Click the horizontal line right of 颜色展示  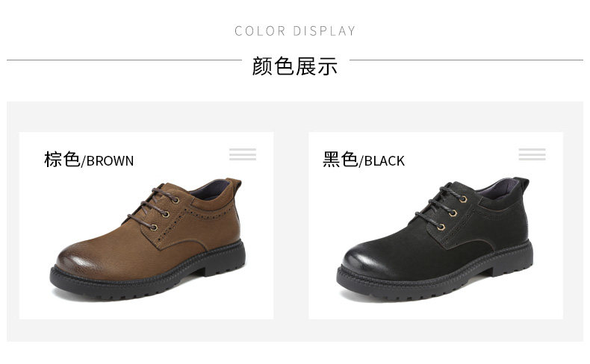466,60
